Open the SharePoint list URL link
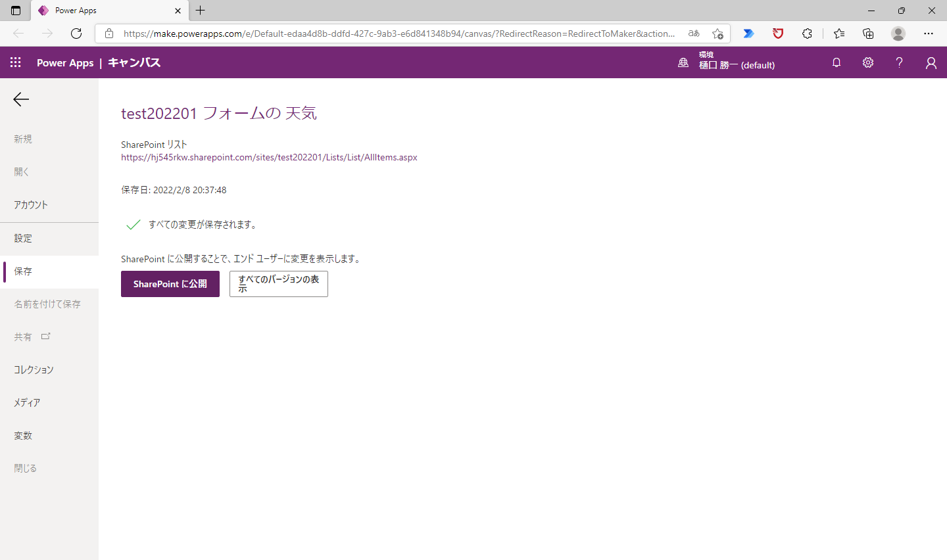The image size is (947, 560). (x=269, y=158)
